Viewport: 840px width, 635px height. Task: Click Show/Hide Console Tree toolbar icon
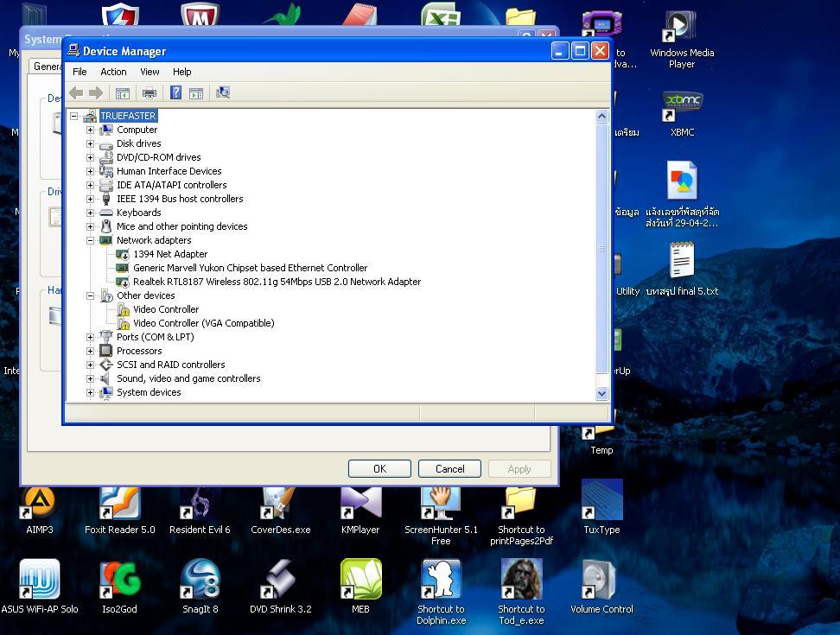tap(123, 93)
